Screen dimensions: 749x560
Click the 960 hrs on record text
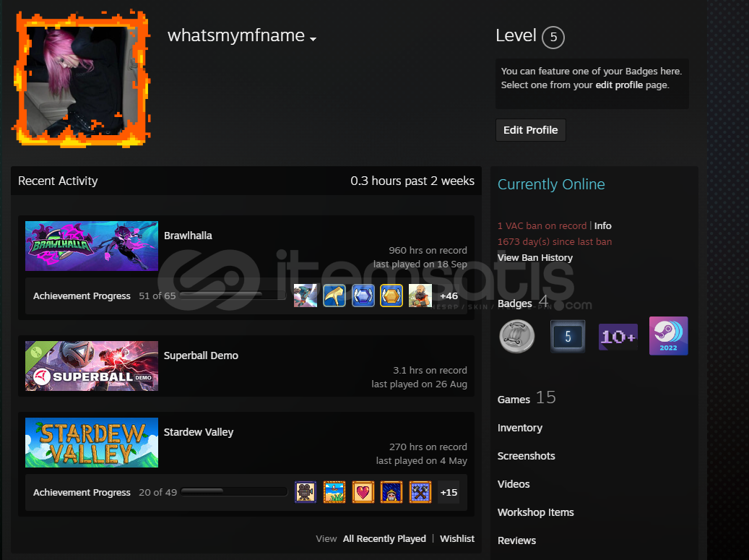click(428, 251)
